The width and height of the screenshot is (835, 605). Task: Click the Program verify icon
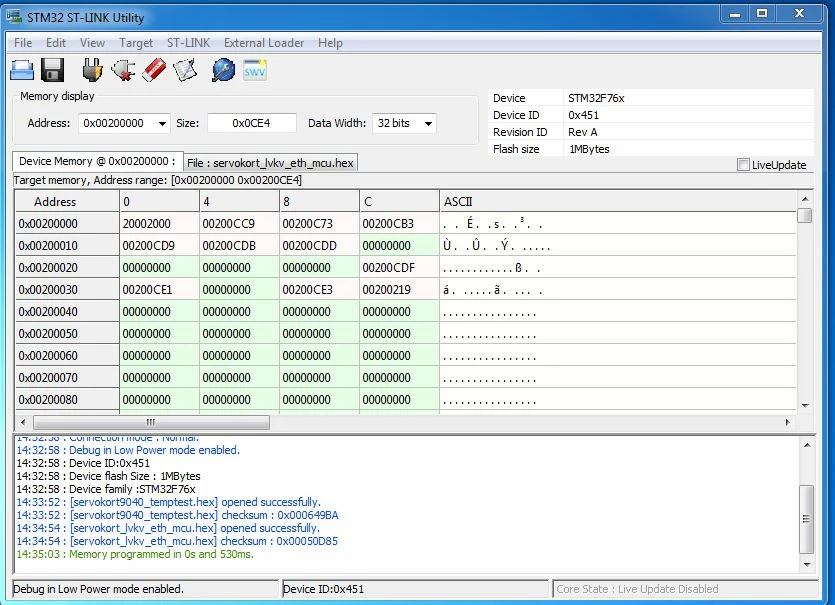185,70
